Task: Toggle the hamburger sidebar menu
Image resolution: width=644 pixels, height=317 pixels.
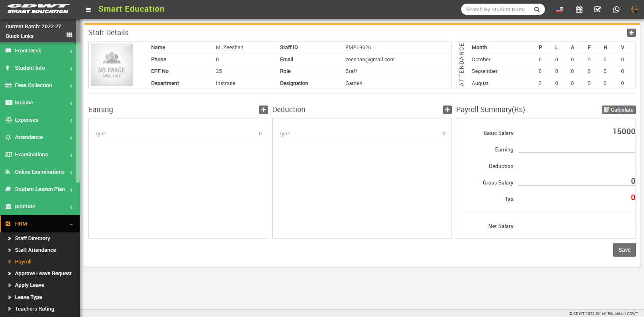Action: point(89,10)
